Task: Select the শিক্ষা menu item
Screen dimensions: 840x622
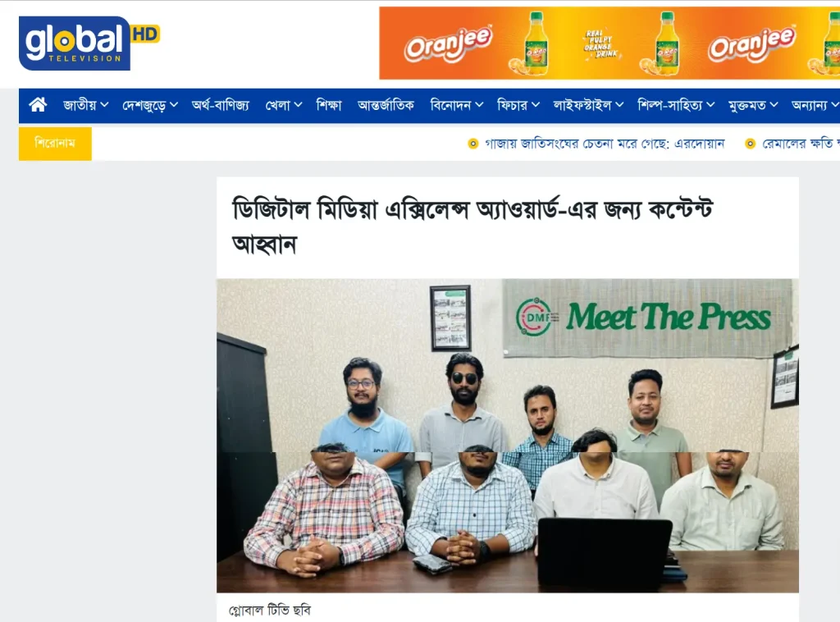Action: (x=328, y=105)
